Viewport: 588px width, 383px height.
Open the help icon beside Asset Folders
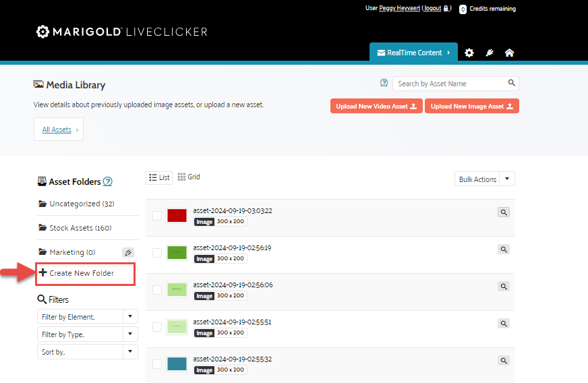click(x=108, y=181)
